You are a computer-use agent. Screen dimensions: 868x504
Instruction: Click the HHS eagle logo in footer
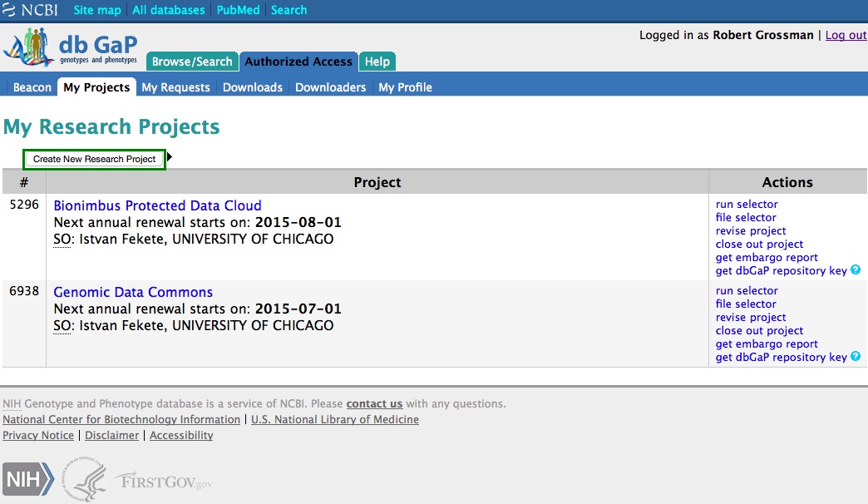(86, 480)
